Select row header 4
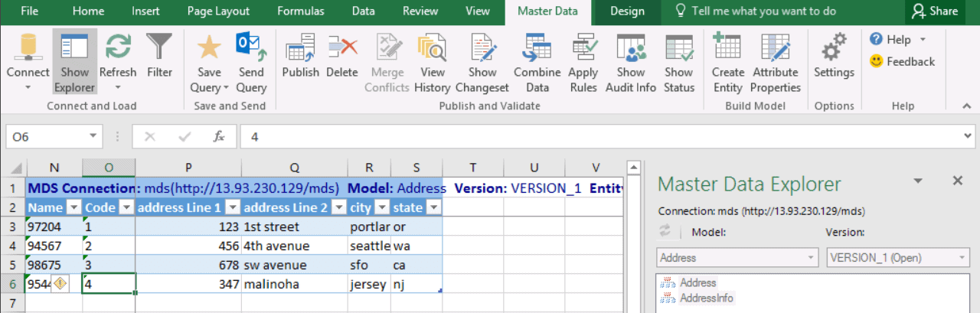 12,246
